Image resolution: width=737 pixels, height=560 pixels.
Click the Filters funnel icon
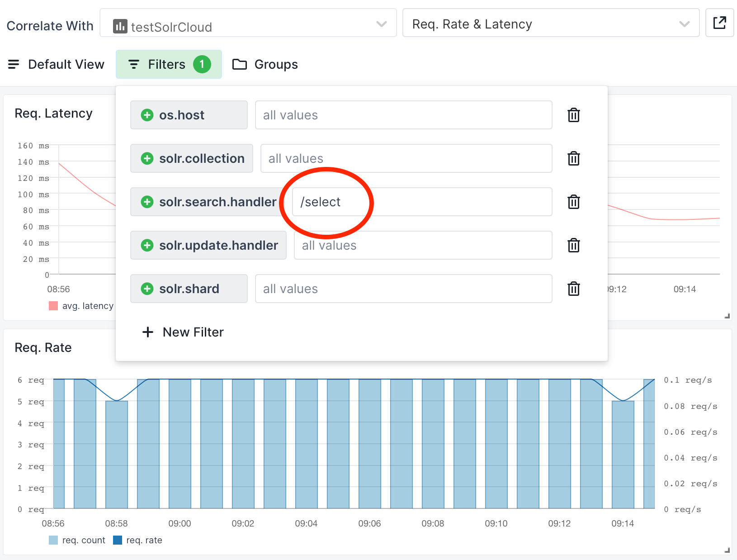[x=134, y=64]
